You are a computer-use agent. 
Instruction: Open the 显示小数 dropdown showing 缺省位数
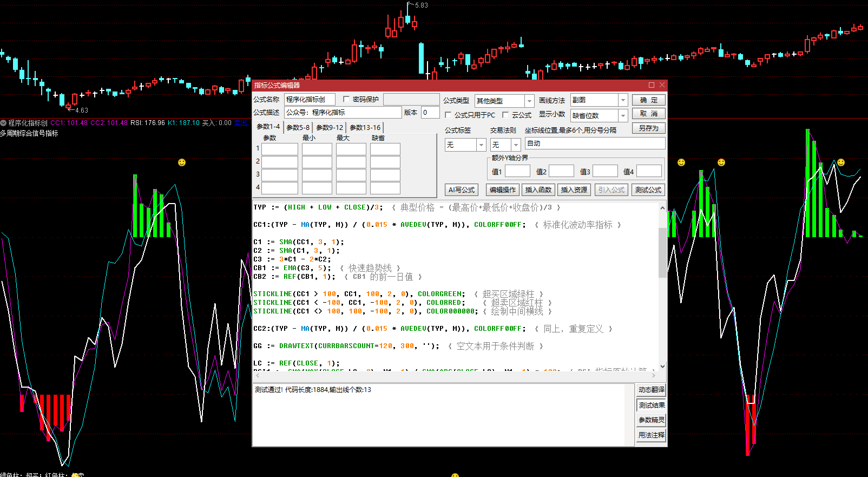623,115
